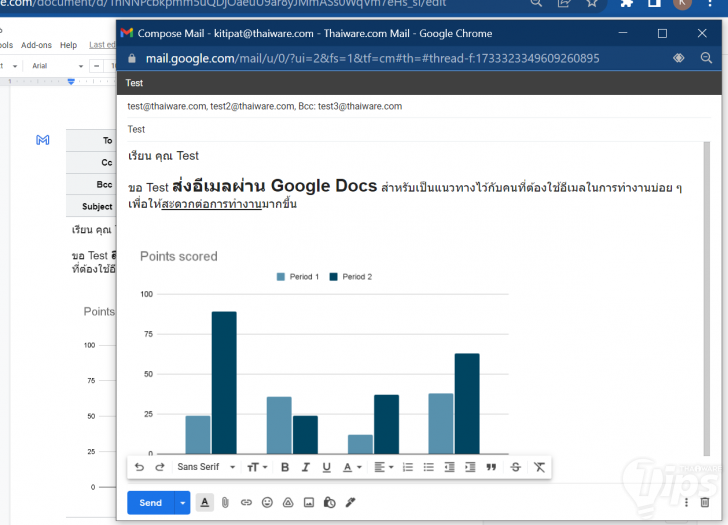Viewport: 728px width, 525px height.
Task: Toggle Italic formatting
Action: point(306,467)
